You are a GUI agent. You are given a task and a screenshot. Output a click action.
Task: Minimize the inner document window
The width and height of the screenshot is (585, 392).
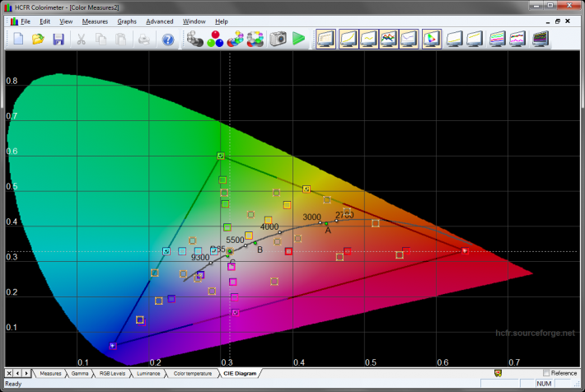pyautogui.click(x=548, y=21)
